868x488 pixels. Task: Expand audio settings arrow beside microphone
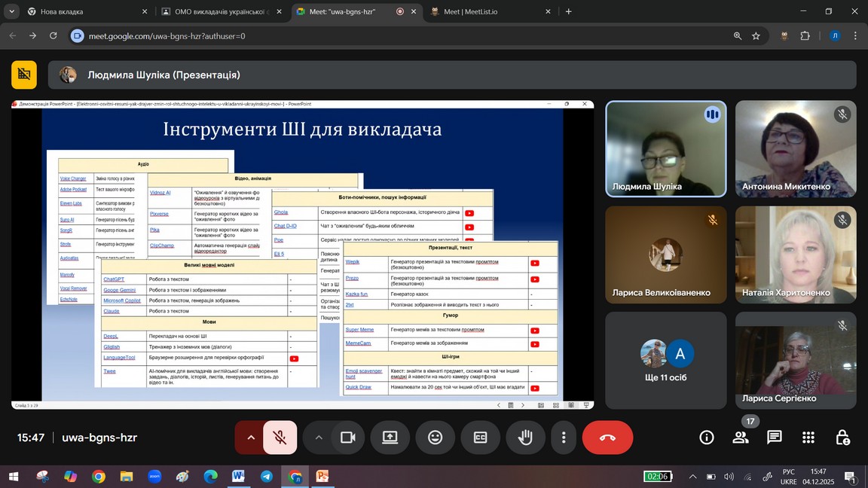point(250,438)
